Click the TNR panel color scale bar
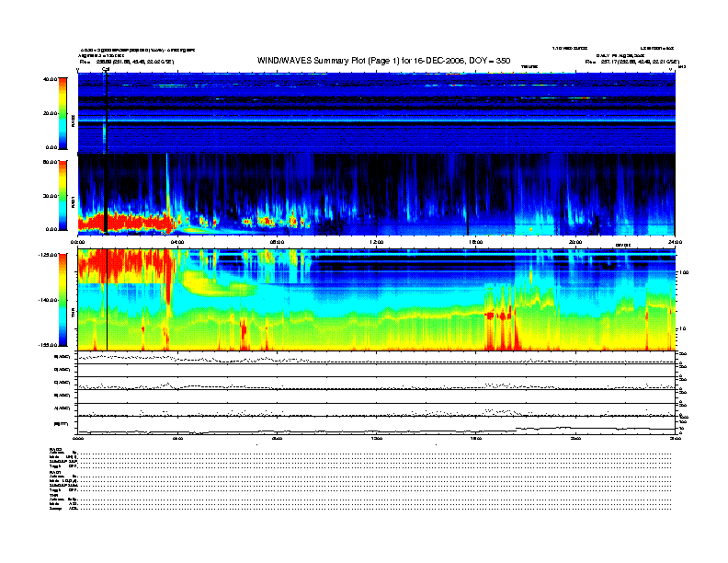The height and width of the screenshot is (563, 728). (x=63, y=300)
